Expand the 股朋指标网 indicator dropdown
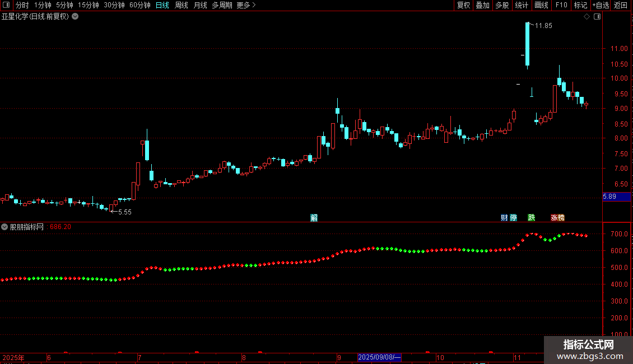Screen dimensions: 633x364 4,227
